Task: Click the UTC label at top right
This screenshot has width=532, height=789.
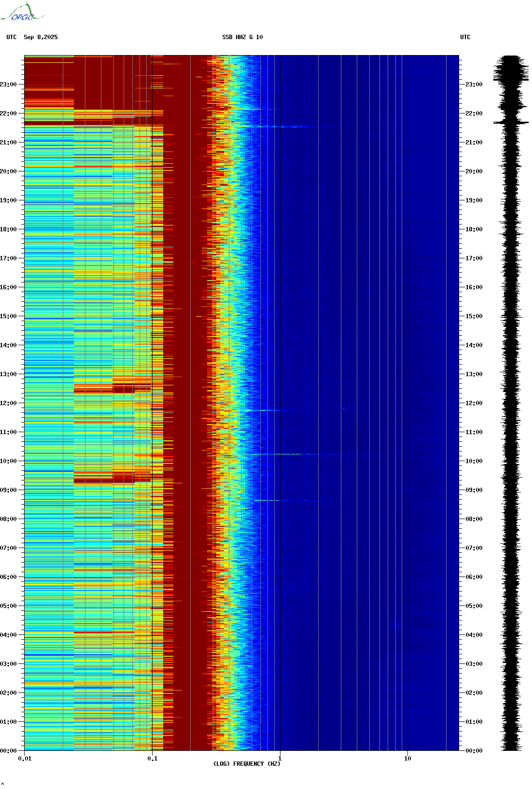Action: (465, 37)
